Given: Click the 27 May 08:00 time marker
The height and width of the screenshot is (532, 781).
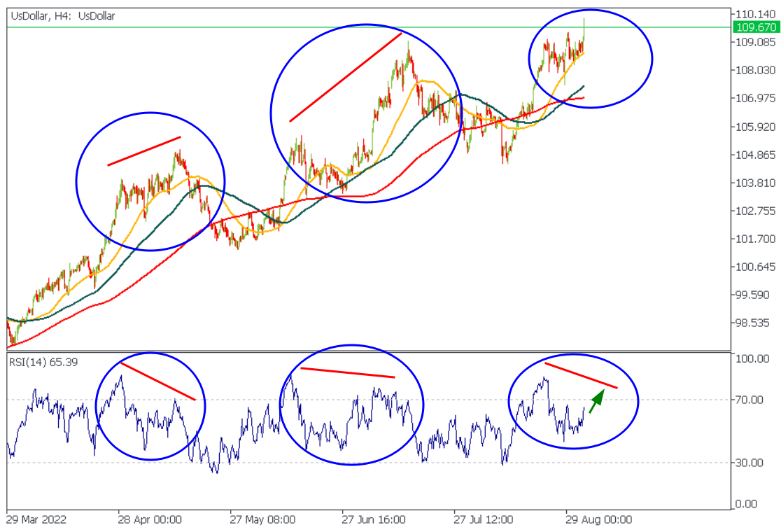Looking at the screenshot, I should pyautogui.click(x=262, y=519).
